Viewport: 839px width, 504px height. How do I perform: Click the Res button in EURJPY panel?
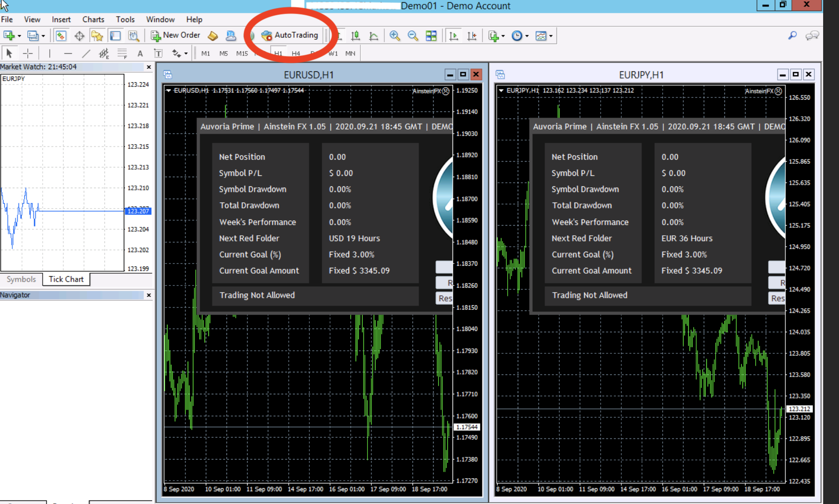tap(777, 298)
